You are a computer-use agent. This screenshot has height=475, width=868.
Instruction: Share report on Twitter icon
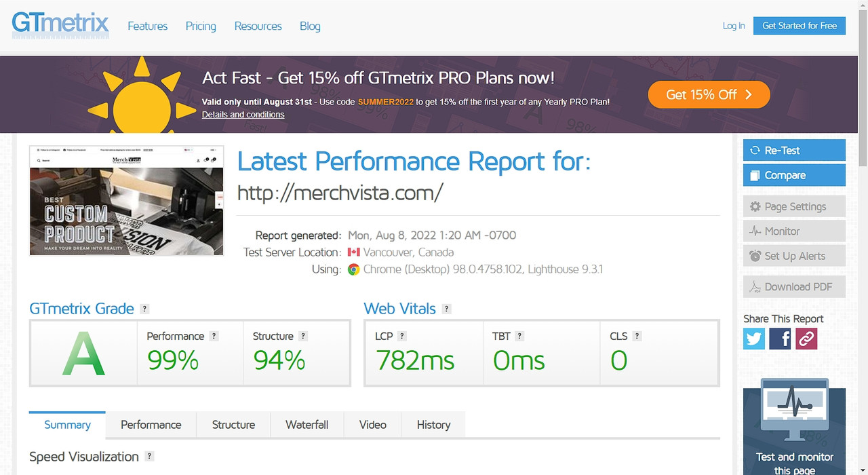pos(754,338)
